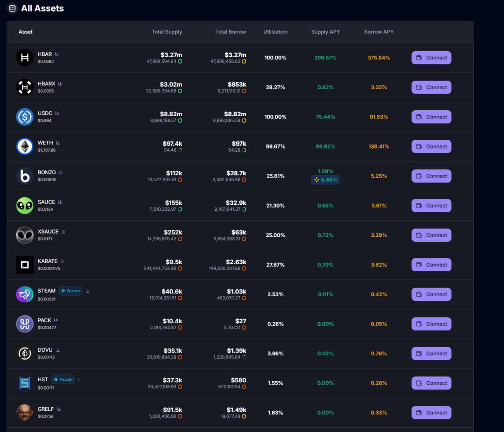This screenshot has width=504, height=432.
Task: Click the Supply APY column header
Action: coord(326,32)
